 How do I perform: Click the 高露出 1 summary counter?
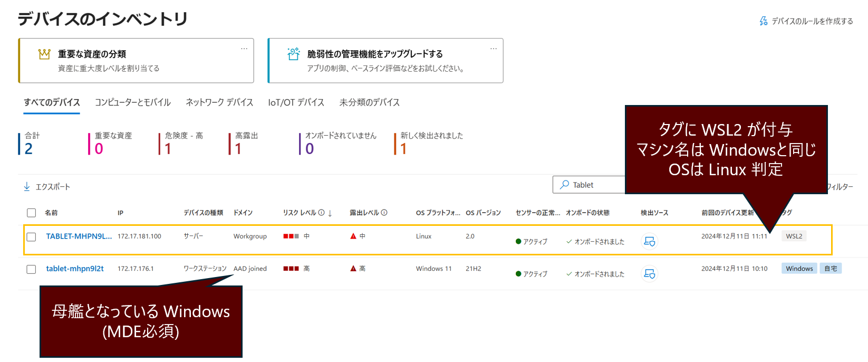point(244,144)
